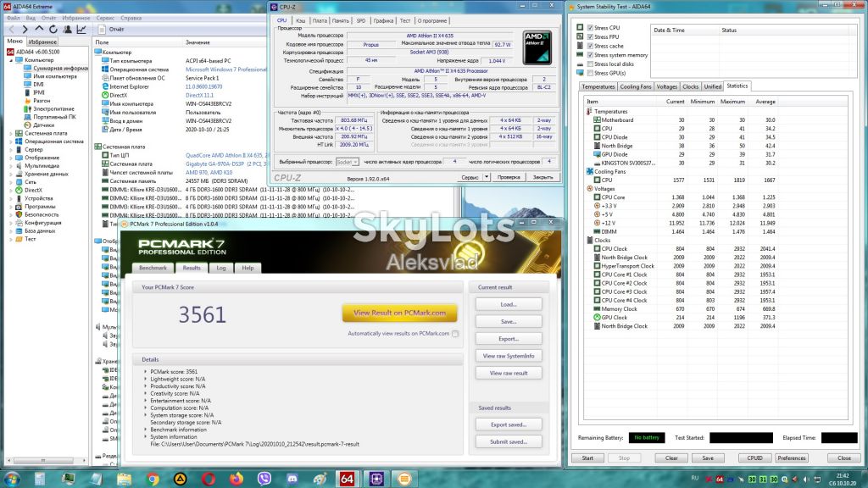The height and width of the screenshot is (488, 868).
Task: Toggle the Stress FPU checkbox
Action: coord(590,37)
